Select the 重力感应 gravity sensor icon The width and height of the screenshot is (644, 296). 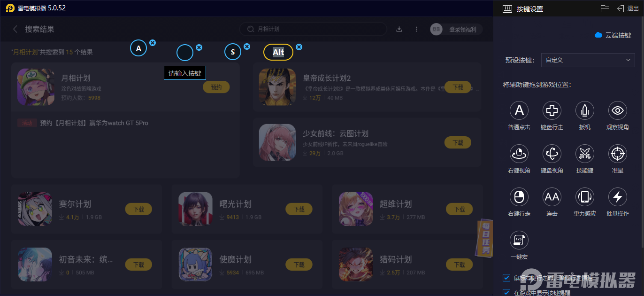pyautogui.click(x=585, y=197)
